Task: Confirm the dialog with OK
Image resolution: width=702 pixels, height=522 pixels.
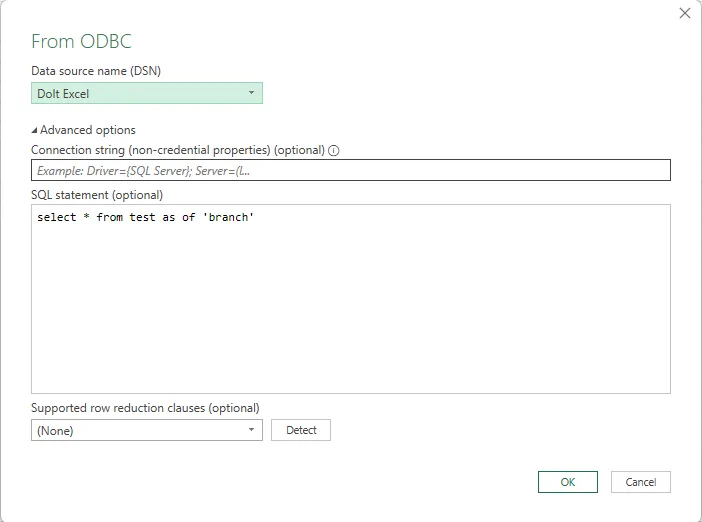Action: (x=567, y=482)
